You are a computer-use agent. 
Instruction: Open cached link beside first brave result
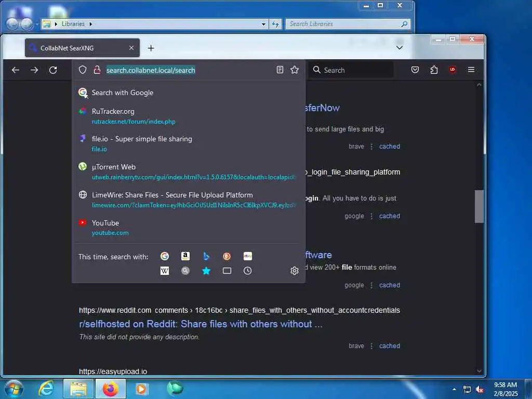coord(390,146)
